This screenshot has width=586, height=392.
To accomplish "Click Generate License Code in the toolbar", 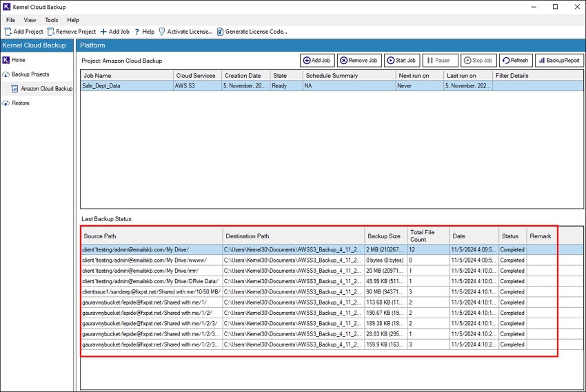I will tap(252, 32).
